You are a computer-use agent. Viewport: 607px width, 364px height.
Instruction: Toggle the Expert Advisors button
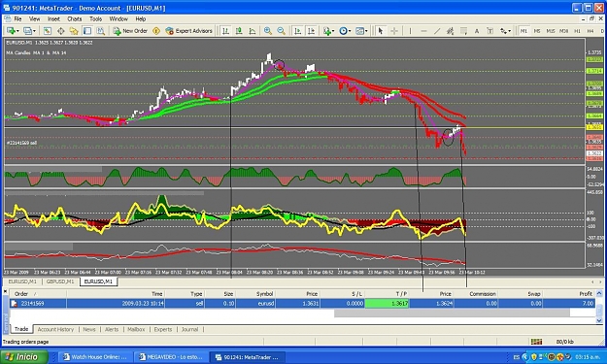point(189,31)
